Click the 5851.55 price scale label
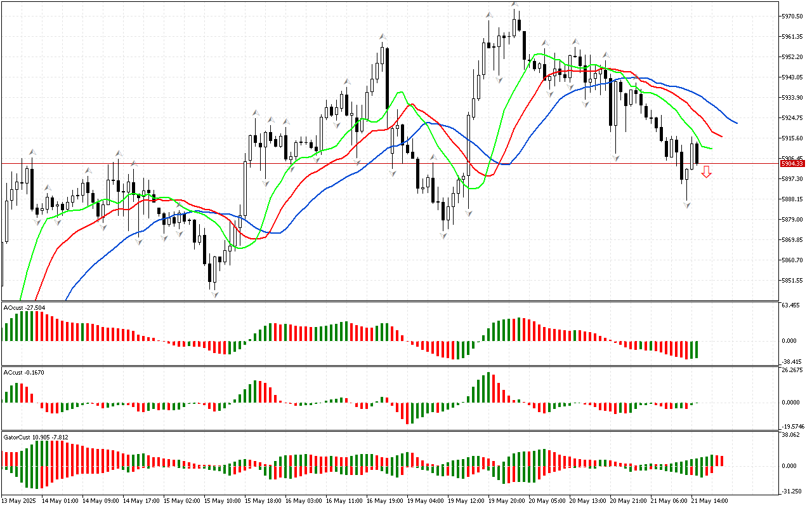Image resolution: width=812 pixels, height=508 pixels. (792, 280)
